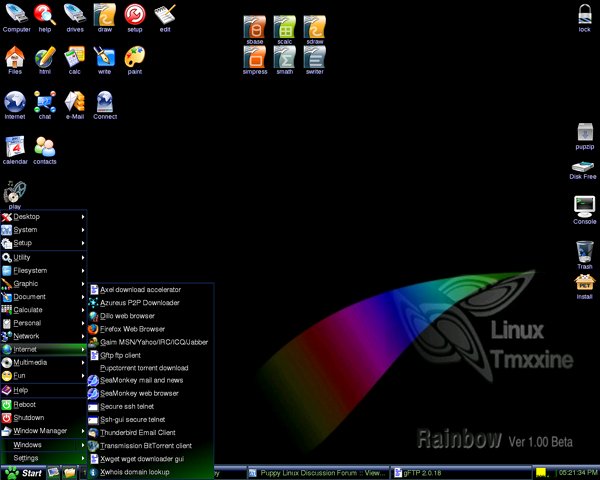Open Dillo web browser
This screenshot has height=480, width=600.
[x=151, y=316]
